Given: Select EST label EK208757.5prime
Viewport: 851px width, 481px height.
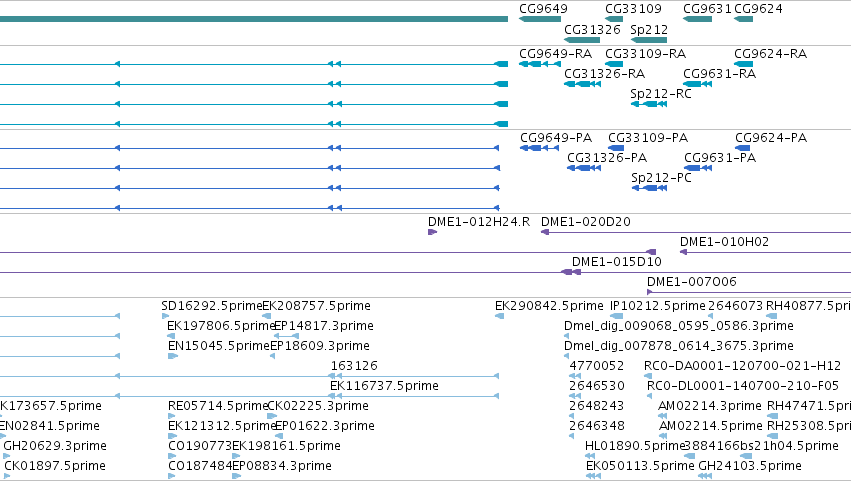Looking at the screenshot, I should tap(316, 306).
